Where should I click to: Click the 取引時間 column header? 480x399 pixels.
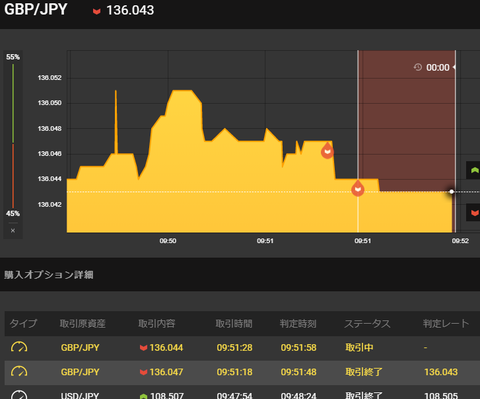pos(234,323)
